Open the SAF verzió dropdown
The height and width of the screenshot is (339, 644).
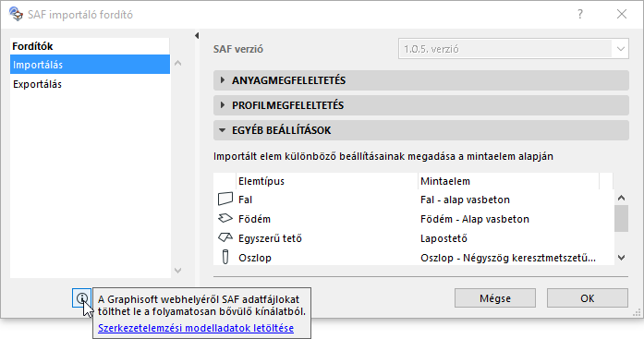pyautogui.click(x=514, y=49)
